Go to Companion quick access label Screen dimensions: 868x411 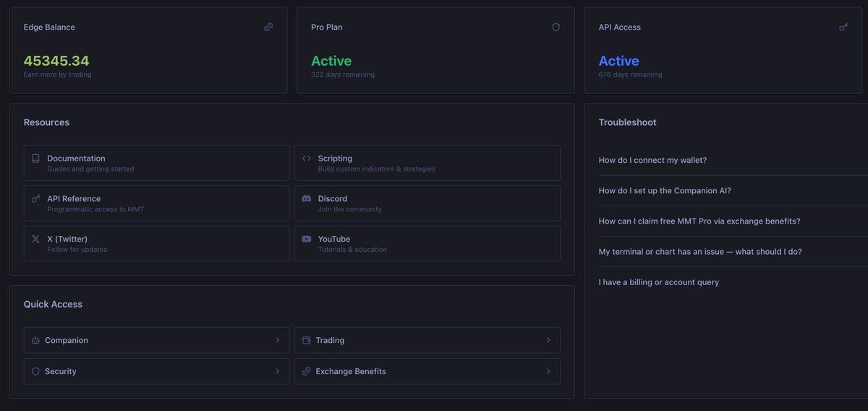tap(67, 340)
